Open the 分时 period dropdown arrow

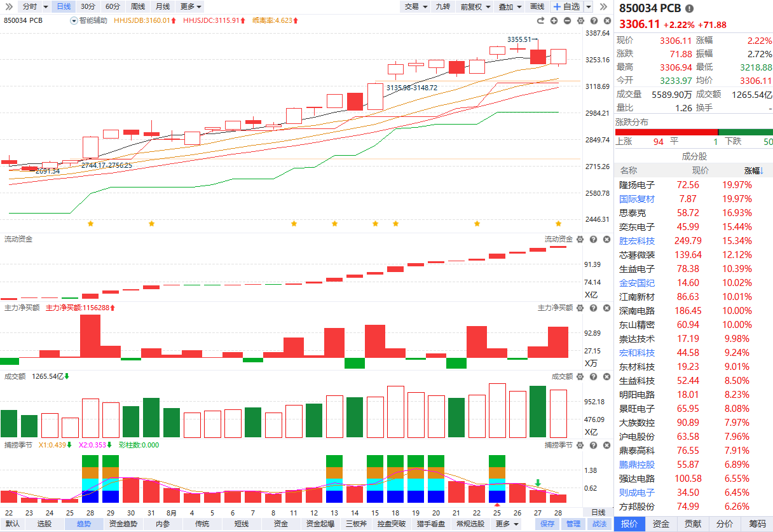click(46, 6)
